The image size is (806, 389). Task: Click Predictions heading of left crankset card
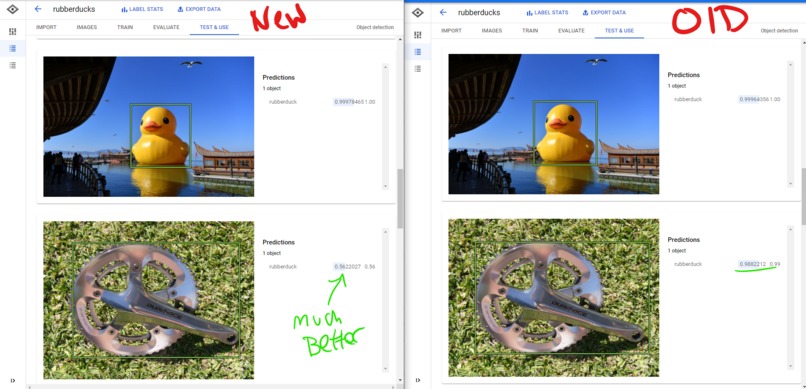tap(279, 242)
